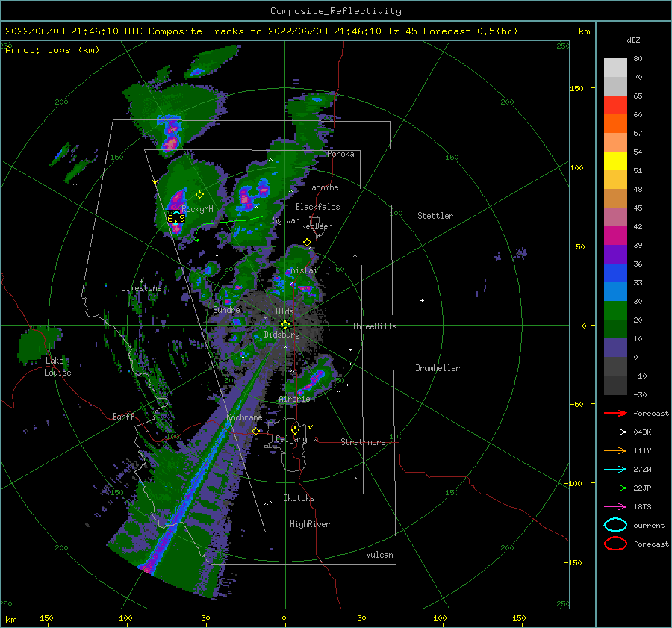The width and height of the screenshot is (672, 628).
Task: Click the Okotoks label
Action: (299, 498)
